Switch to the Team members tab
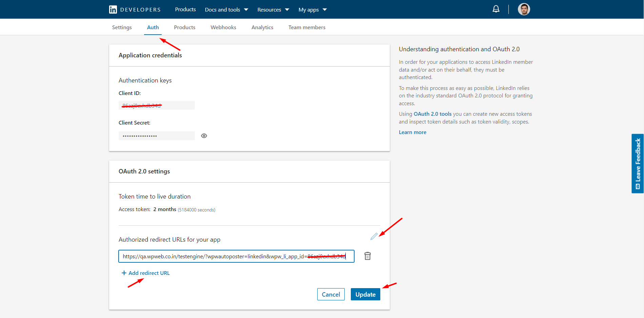Screen dimensions: 644x318 click(307, 27)
